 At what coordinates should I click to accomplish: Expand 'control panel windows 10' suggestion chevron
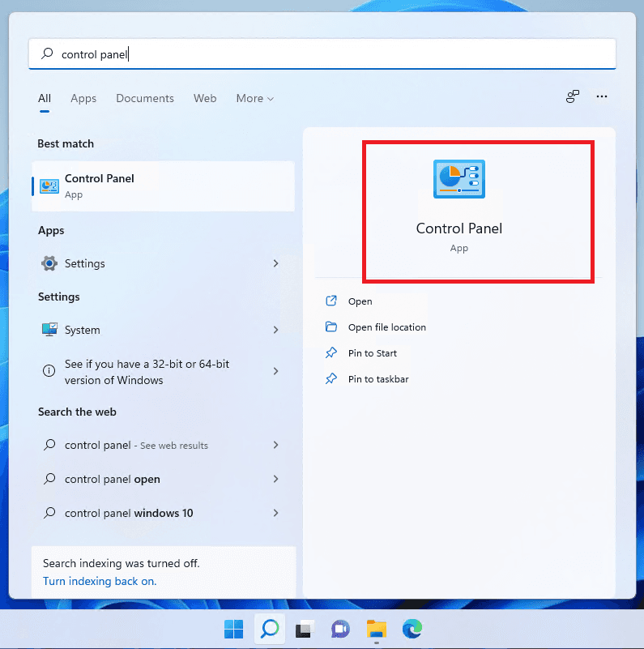point(275,512)
